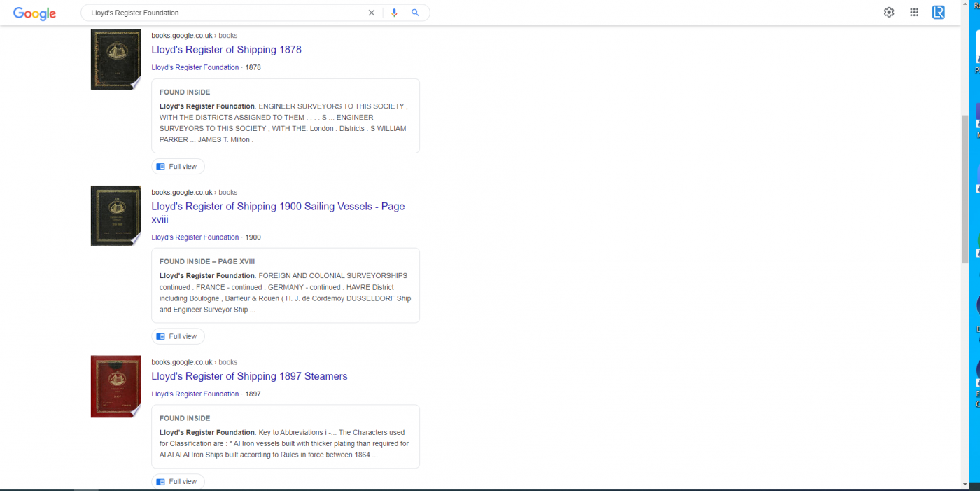The width and height of the screenshot is (980, 491).
Task: Submit search with the magnifying glass icon
Action: (x=415, y=13)
